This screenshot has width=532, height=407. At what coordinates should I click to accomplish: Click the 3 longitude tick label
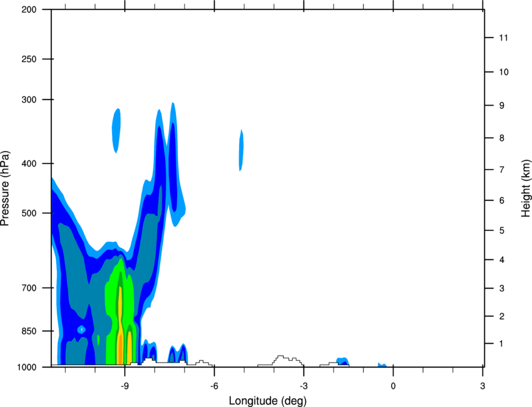[483, 386]
